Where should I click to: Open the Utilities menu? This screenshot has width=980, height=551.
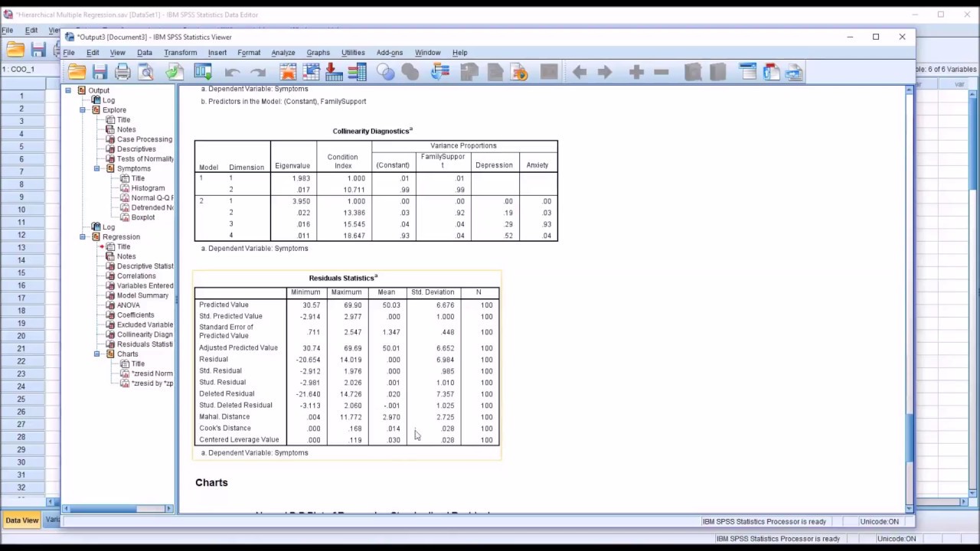[x=353, y=53]
